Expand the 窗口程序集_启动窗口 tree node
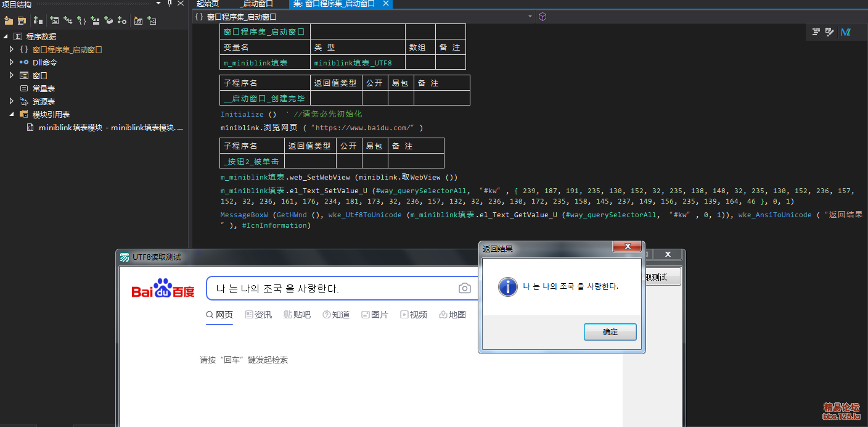 pyautogui.click(x=11, y=49)
